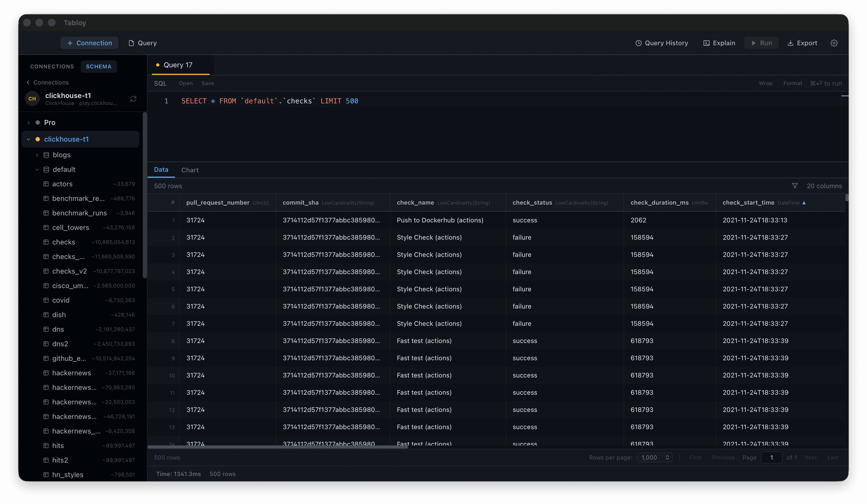Switch to the CONNECTIONS view toggle

tap(52, 66)
